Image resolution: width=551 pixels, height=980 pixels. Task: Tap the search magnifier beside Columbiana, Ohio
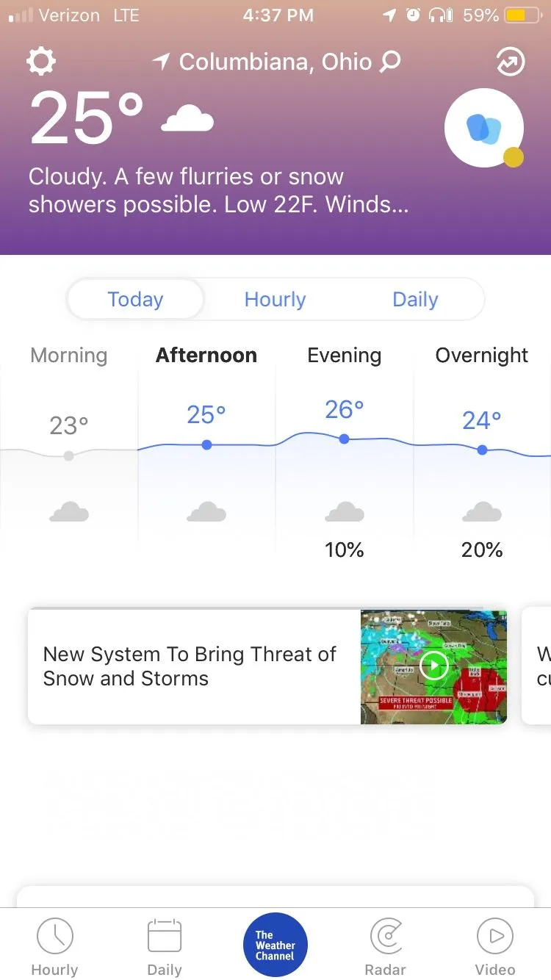[x=390, y=62]
